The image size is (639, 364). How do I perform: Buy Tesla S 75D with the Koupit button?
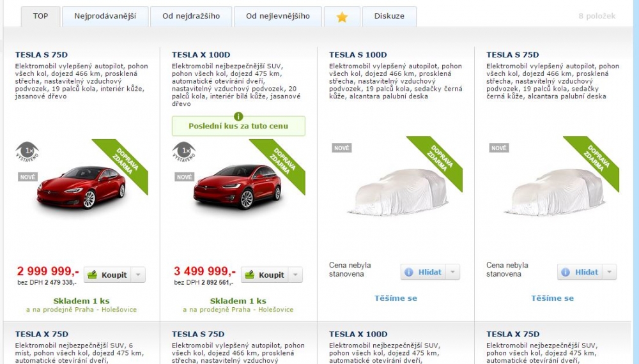pyautogui.click(x=108, y=275)
